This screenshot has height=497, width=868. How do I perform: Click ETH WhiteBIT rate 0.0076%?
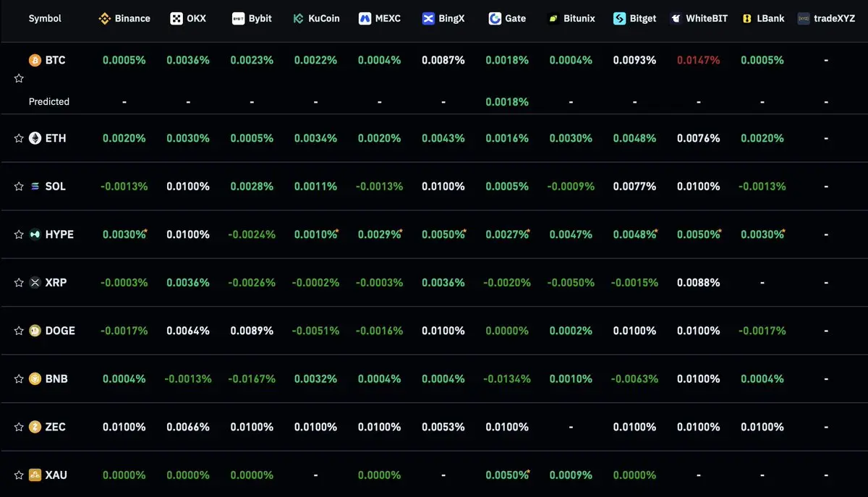point(699,137)
